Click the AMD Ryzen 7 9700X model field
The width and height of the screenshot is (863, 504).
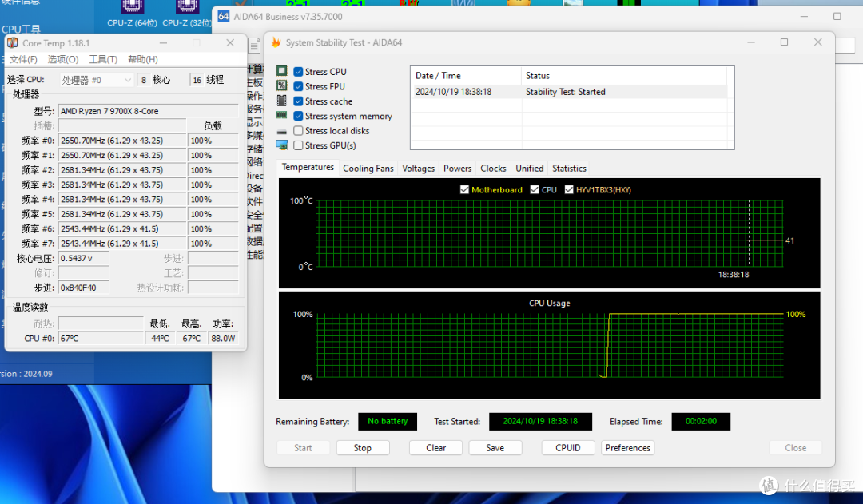click(x=149, y=111)
